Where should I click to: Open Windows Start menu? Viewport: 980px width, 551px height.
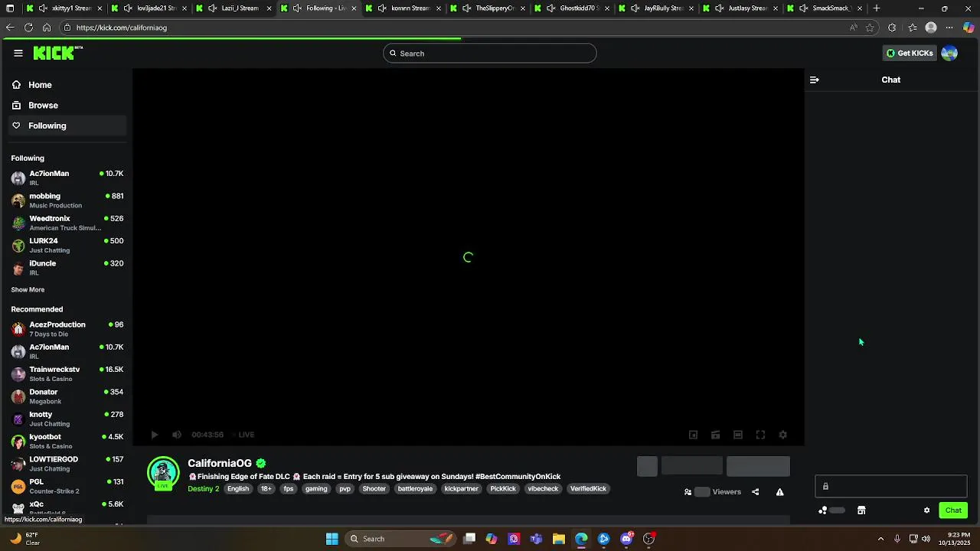pos(332,539)
